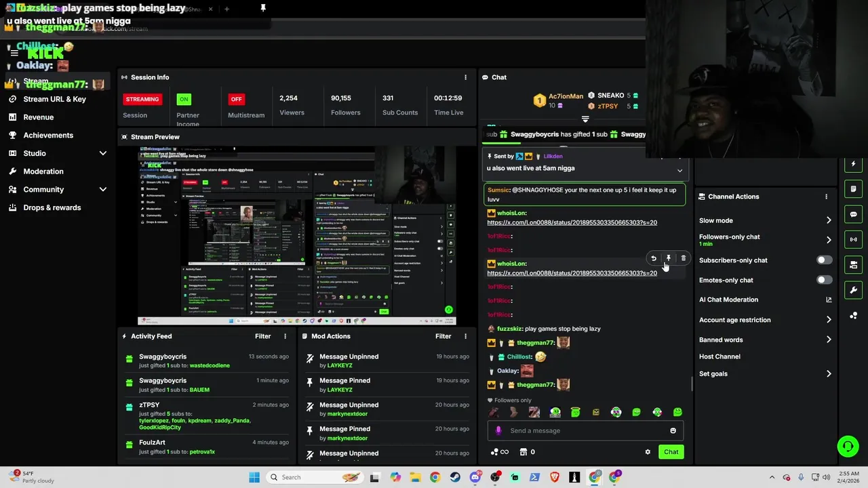The image size is (868, 488).
Task: Expand Followers-only chat settings chevron
Action: [x=829, y=240]
